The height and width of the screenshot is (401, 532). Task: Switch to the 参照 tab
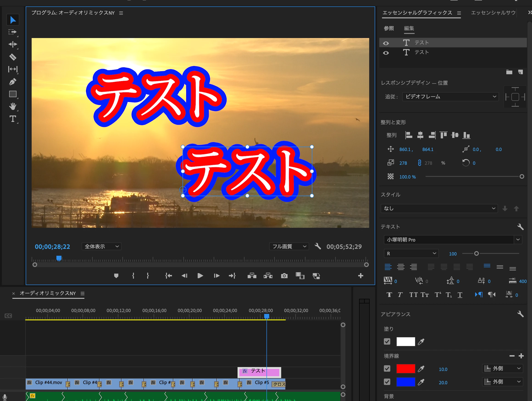(x=389, y=29)
